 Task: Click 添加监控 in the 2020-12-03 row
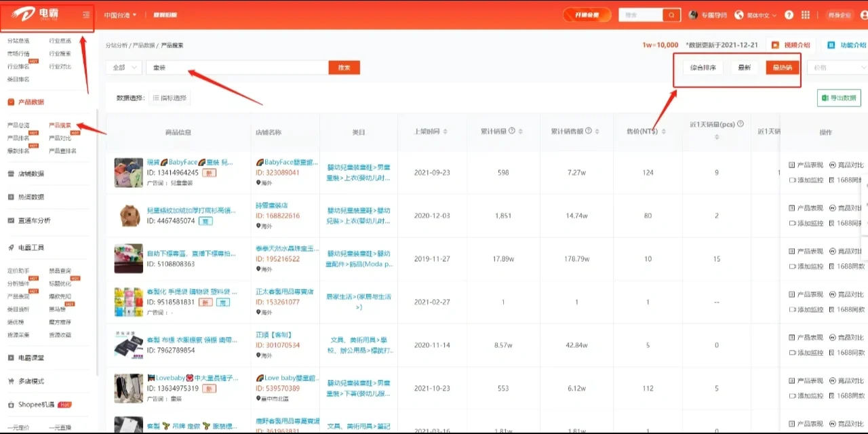coord(806,223)
